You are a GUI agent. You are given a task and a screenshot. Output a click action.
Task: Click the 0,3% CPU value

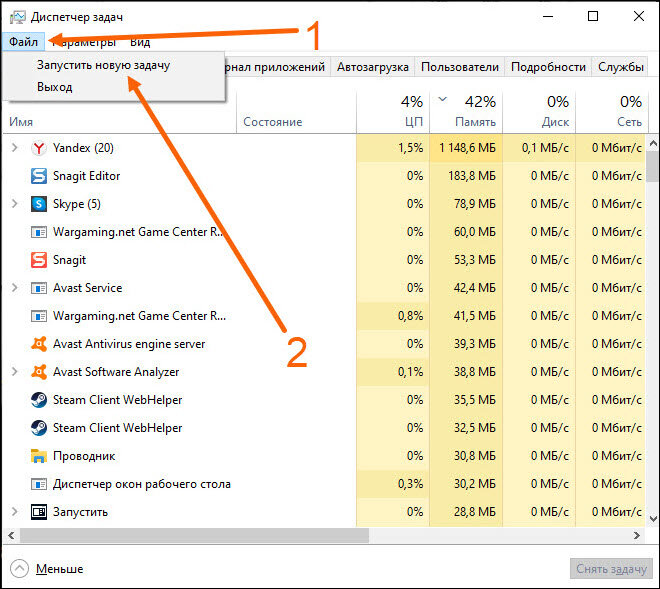(410, 484)
